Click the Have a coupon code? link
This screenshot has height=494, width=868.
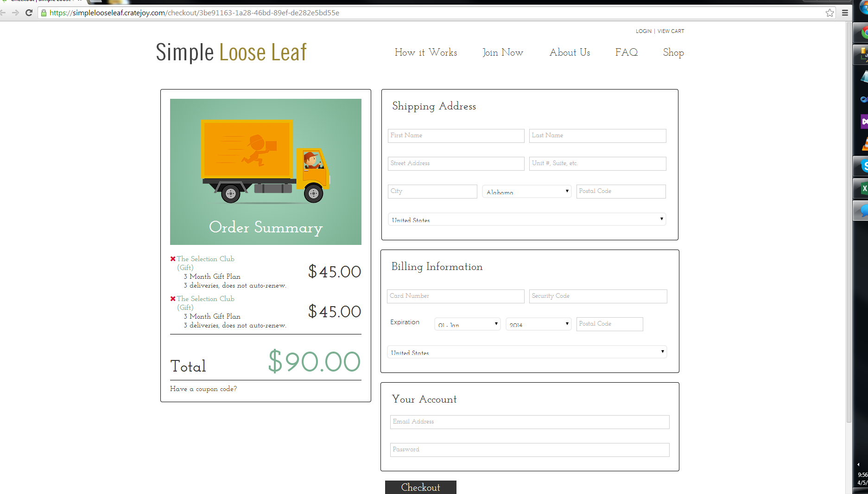click(x=203, y=389)
